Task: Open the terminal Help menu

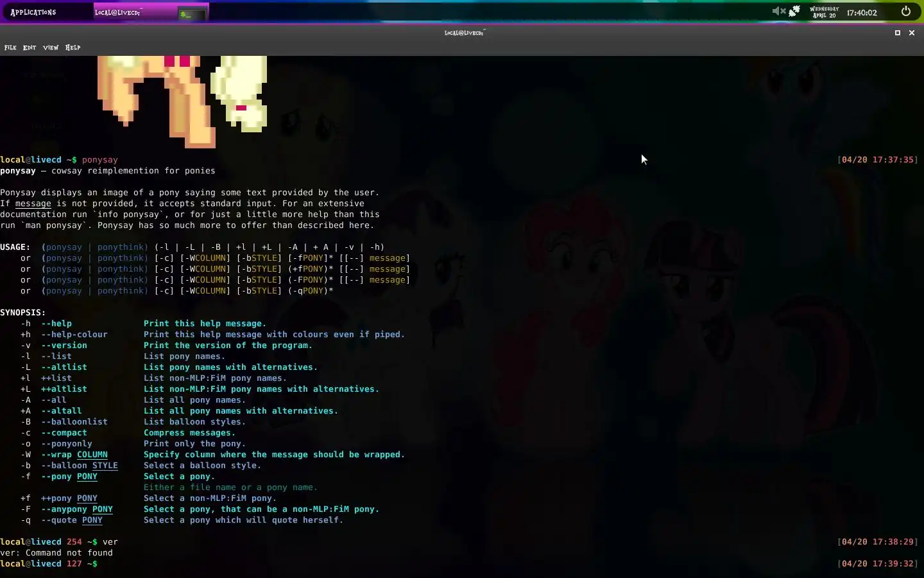Action: [x=73, y=48]
